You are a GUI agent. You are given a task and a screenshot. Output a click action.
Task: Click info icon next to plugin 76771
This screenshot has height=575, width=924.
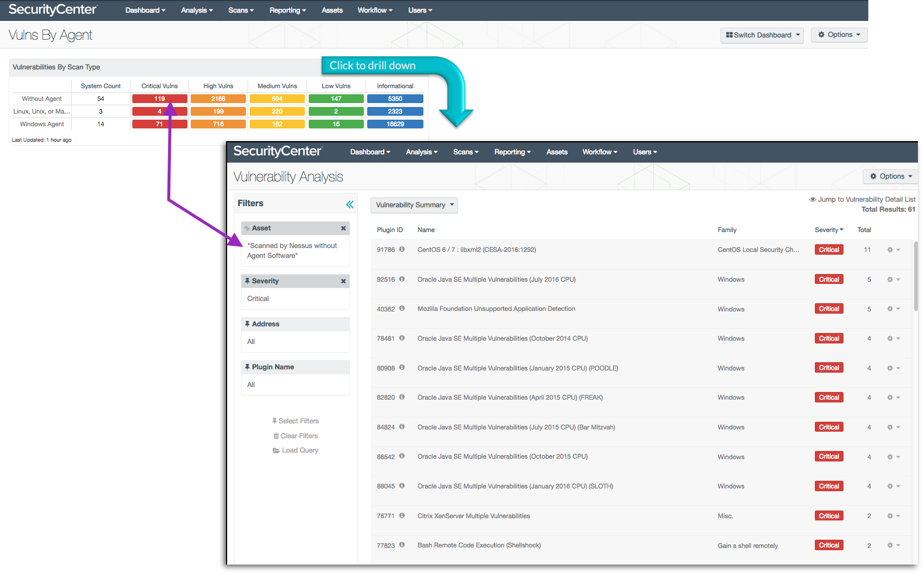pyautogui.click(x=402, y=515)
